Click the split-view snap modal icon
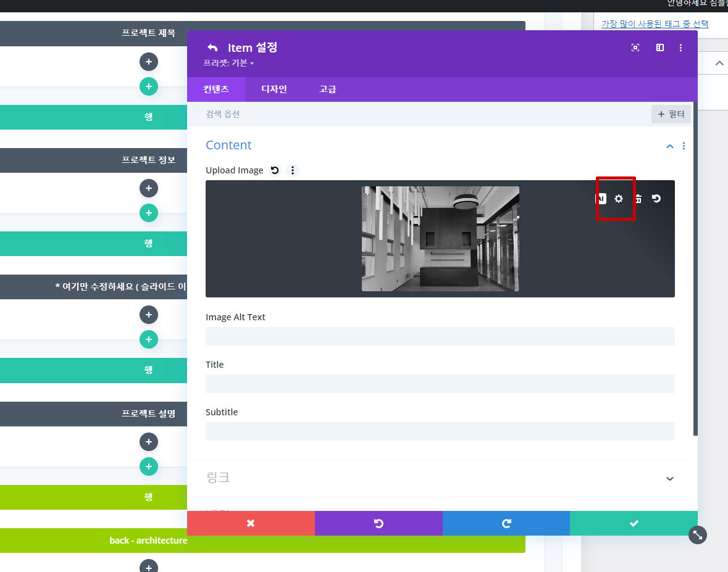This screenshot has width=728, height=572. (659, 48)
